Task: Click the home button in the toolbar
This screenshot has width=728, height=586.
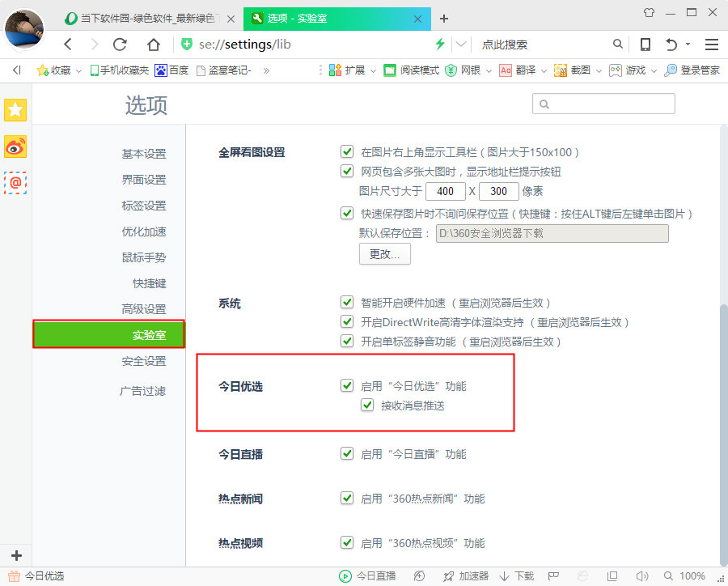Action: click(153, 45)
